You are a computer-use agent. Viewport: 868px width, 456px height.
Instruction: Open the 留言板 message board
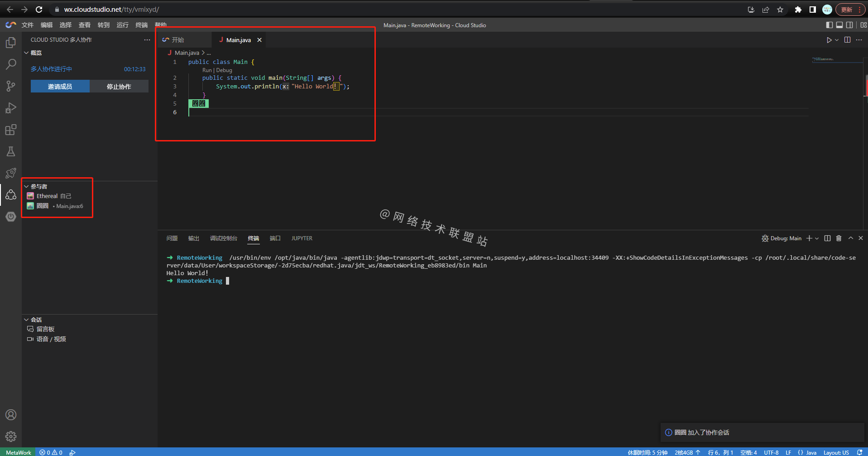45,329
